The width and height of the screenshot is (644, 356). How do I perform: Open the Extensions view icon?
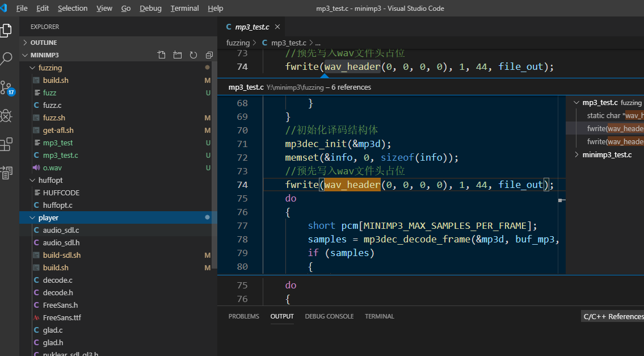coord(7,145)
